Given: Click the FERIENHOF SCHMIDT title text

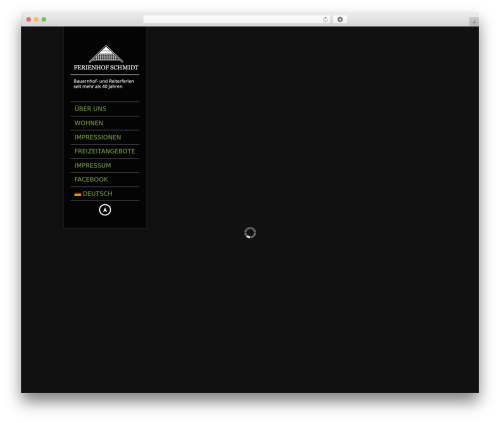Looking at the screenshot, I should 106,68.
